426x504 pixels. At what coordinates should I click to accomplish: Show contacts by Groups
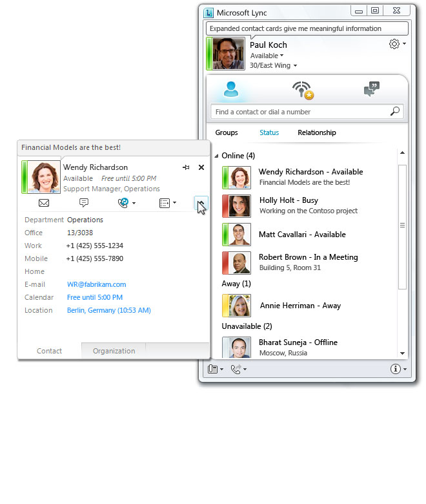pyautogui.click(x=227, y=132)
